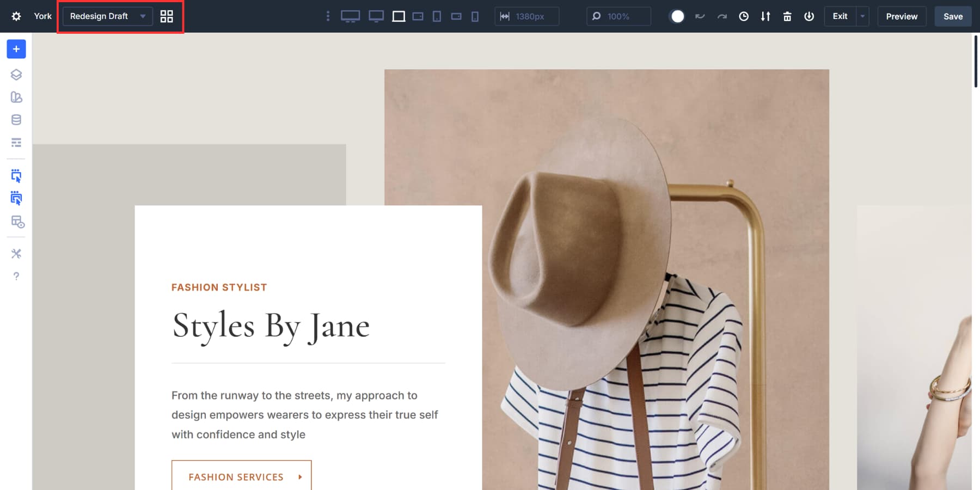Open the design library icon in the sidebar
Image resolution: width=980 pixels, height=490 pixels.
(16, 97)
